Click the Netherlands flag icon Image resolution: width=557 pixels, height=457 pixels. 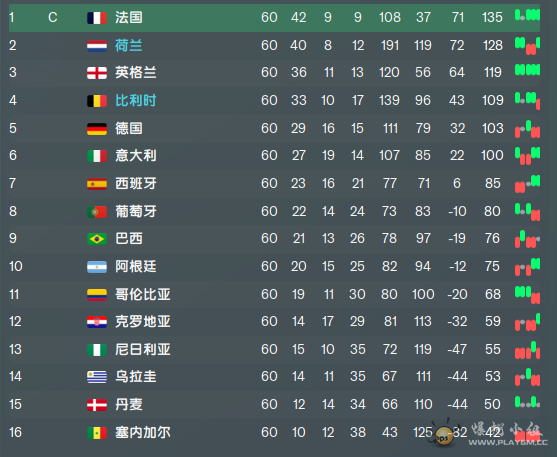click(97, 46)
